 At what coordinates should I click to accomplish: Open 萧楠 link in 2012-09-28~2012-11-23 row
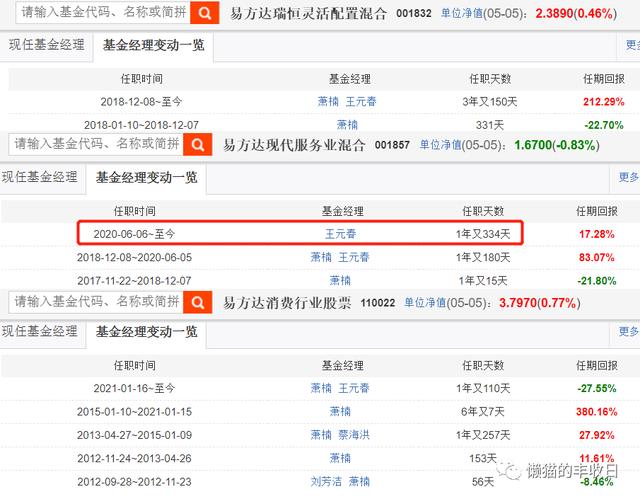click(x=359, y=481)
